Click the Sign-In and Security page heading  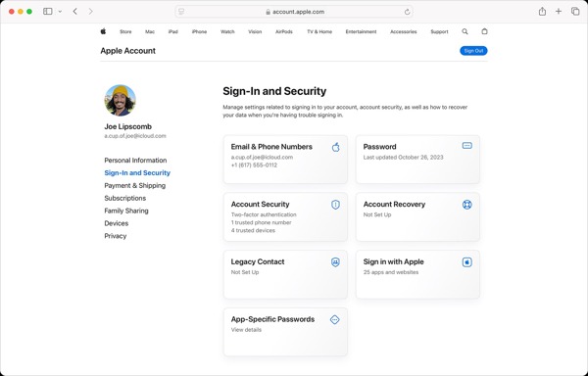[x=274, y=91]
